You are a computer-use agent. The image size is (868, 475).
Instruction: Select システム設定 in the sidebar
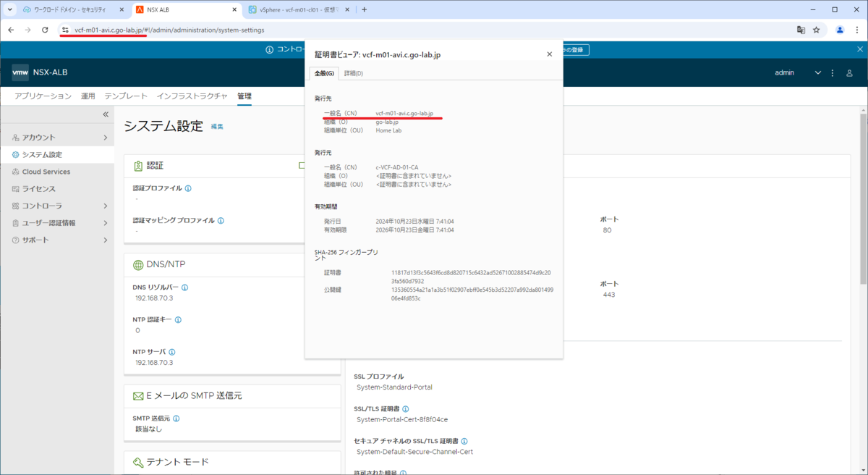pos(57,155)
